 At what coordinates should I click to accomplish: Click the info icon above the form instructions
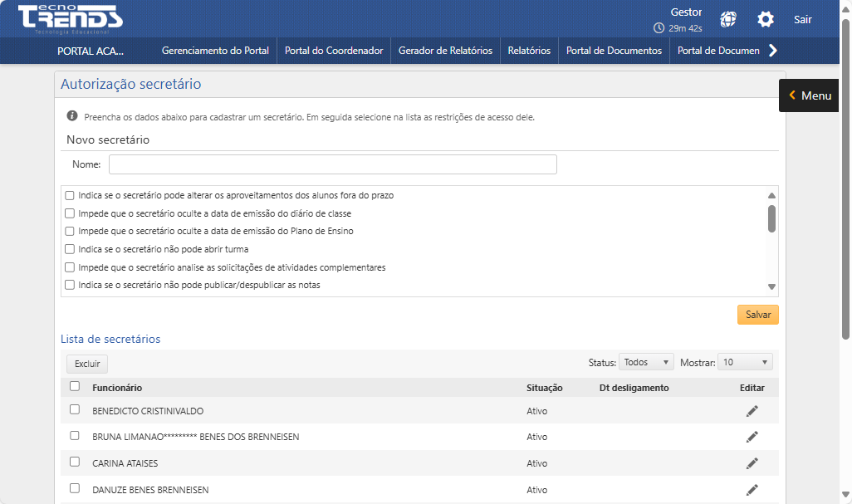72,115
